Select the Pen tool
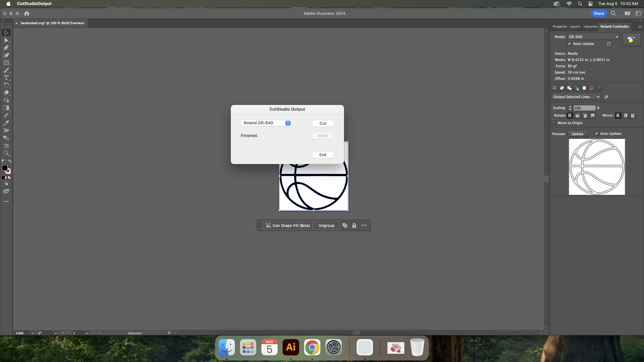644x362 pixels. click(x=6, y=47)
